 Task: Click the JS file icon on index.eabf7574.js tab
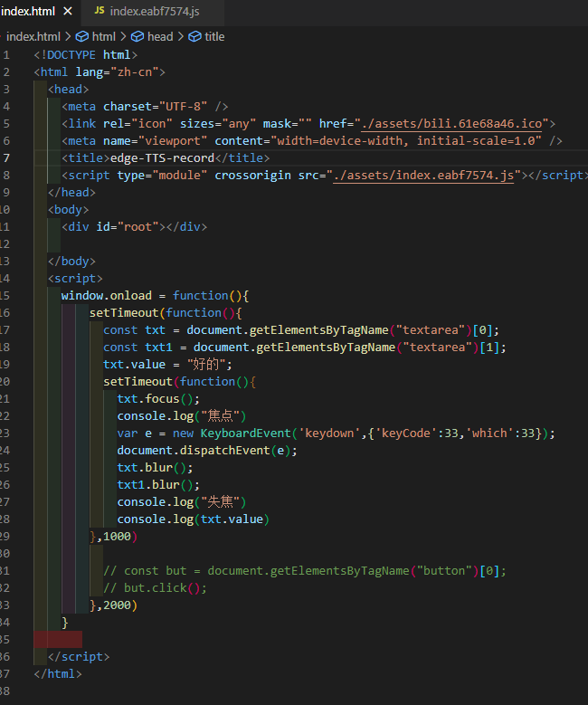coord(100,12)
